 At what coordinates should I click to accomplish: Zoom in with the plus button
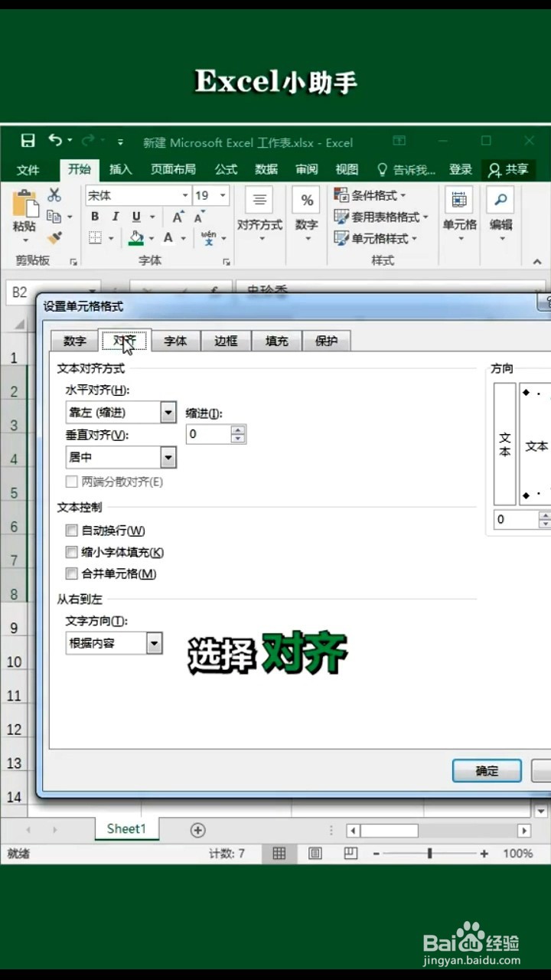point(484,853)
